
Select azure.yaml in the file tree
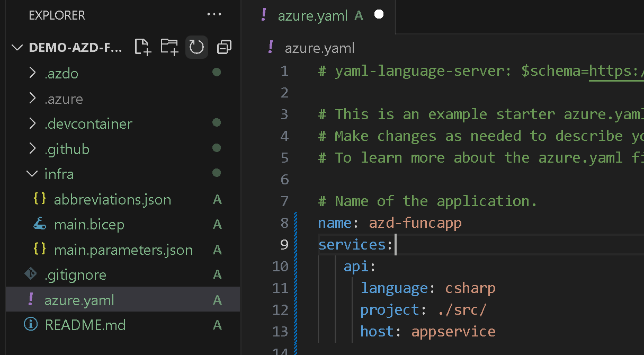(x=123, y=300)
